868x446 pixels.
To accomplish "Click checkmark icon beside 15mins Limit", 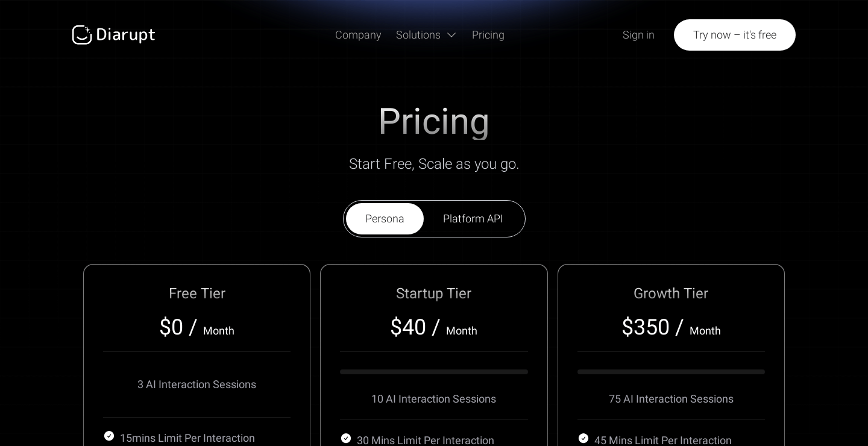I will [x=109, y=436].
